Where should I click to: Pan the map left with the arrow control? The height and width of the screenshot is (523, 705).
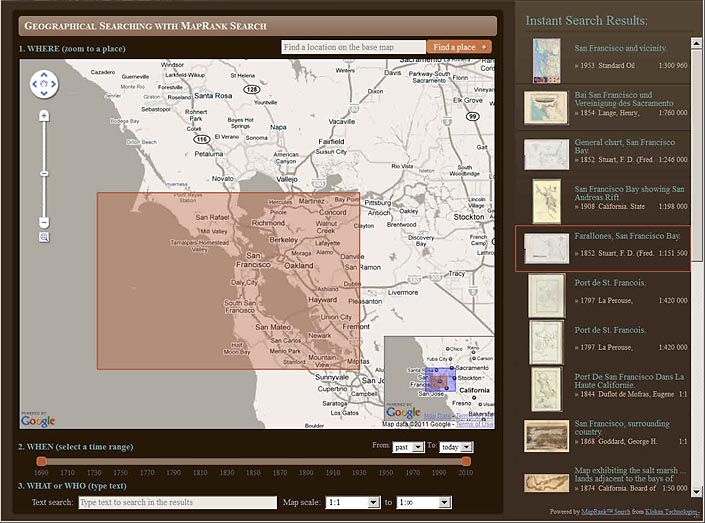pos(35,85)
